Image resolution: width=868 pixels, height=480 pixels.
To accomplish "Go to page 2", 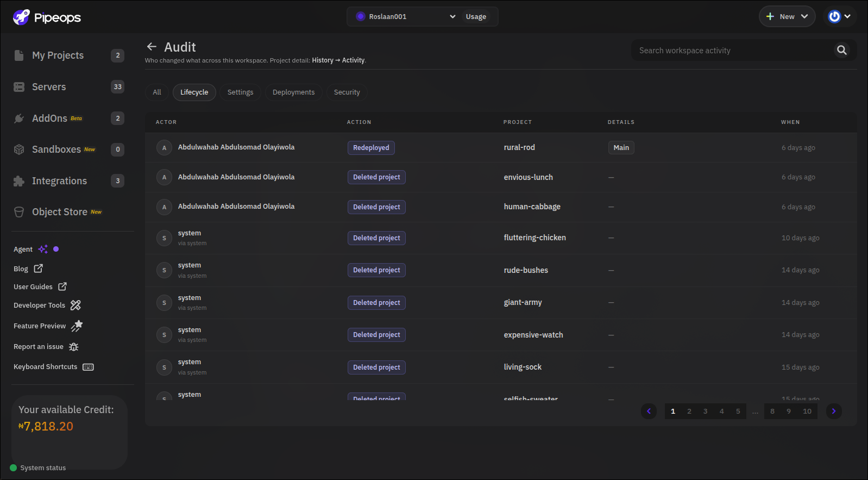I will [x=689, y=412].
